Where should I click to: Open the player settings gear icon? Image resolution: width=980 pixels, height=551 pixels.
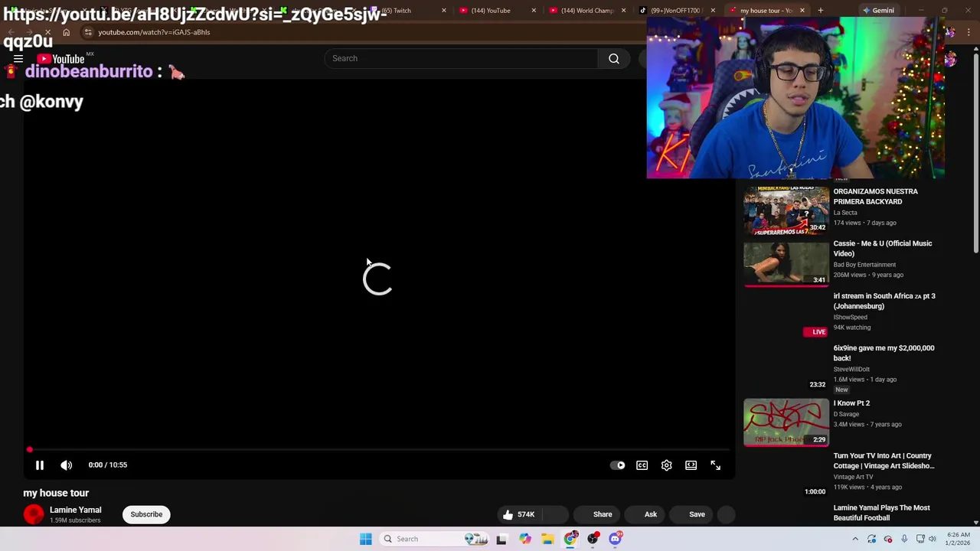tap(667, 465)
